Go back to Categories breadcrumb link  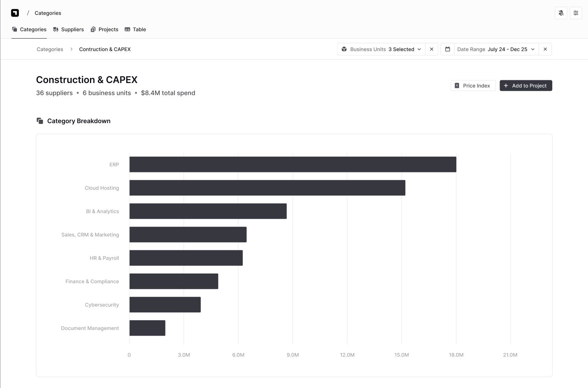click(x=50, y=49)
